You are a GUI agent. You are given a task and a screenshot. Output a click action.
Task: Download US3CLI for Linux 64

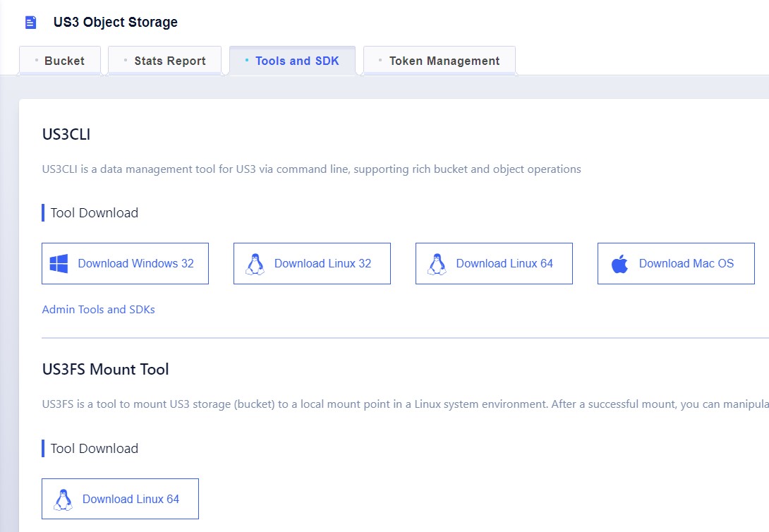pyautogui.click(x=504, y=264)
